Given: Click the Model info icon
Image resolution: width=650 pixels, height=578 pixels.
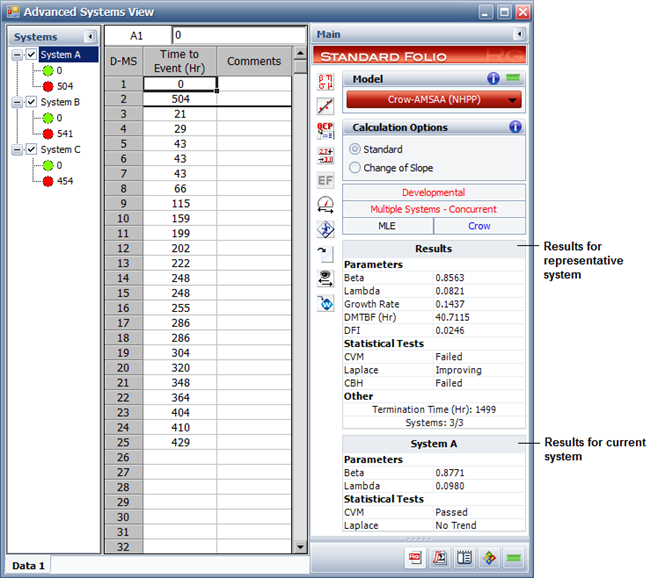Looking at the screenshot, I should [493, 79].
